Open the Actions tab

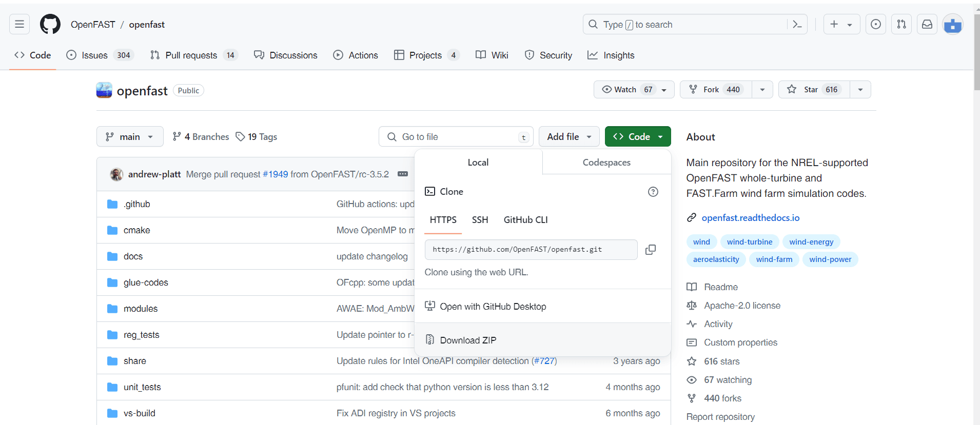(x=356, y=55)
